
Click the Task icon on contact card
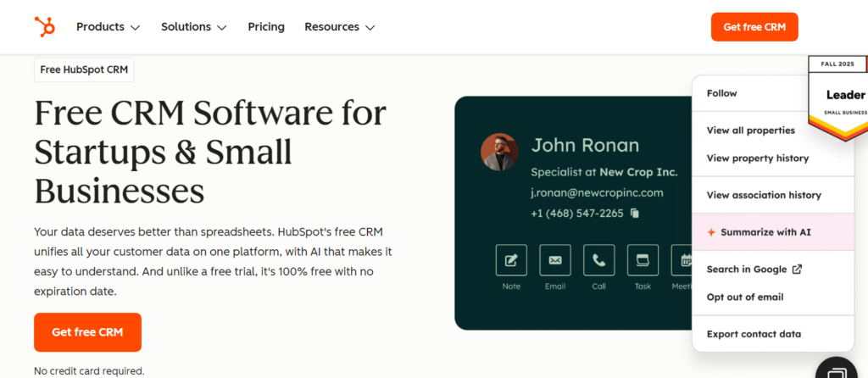point(643,260)
